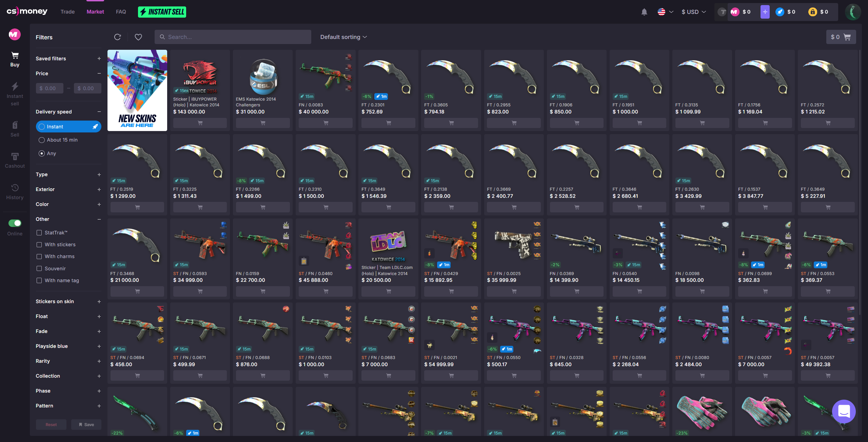Expand the Pattern filter

point(68,406)
